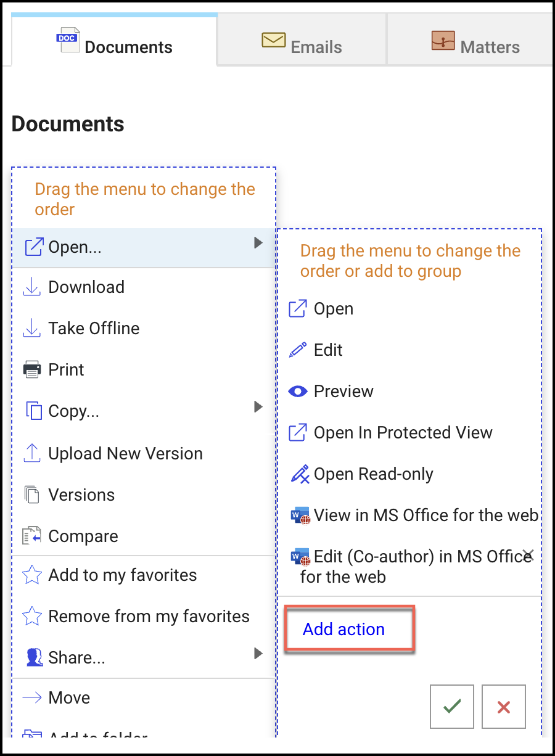
Task: Click the Print printer icon
Action: (x=31, y=370)
